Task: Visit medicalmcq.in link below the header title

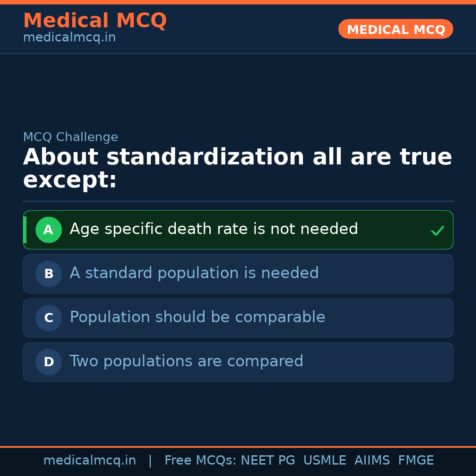Action: (69, 37)
